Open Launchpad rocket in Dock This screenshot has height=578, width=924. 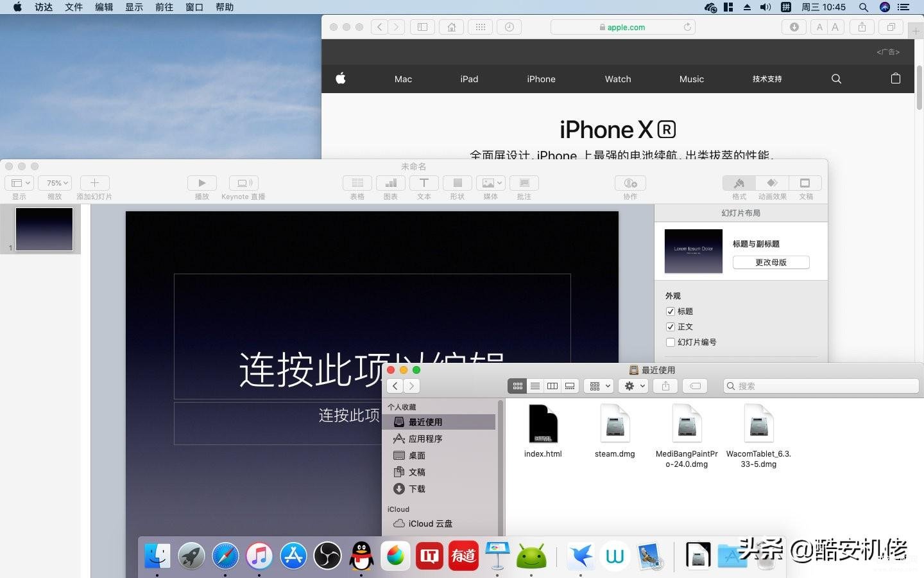pyautogui.click(x=191, y=556)
